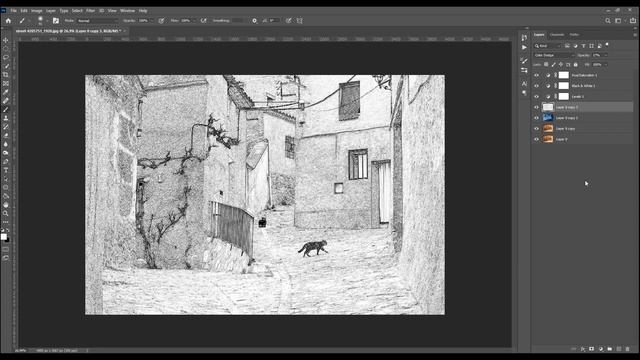Open the Search icon at top right

pos(608,21)
